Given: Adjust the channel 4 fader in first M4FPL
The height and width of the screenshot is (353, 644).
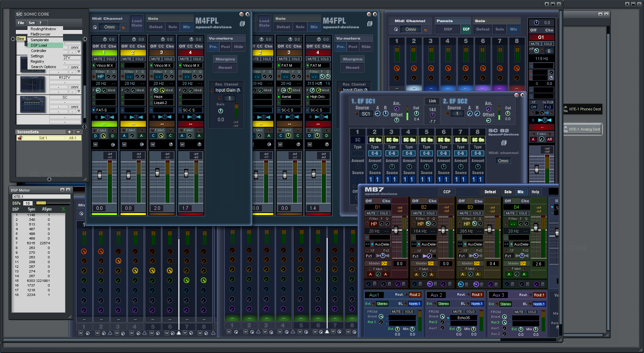Looking at the screenshot, I should click(x=186, y=173).
